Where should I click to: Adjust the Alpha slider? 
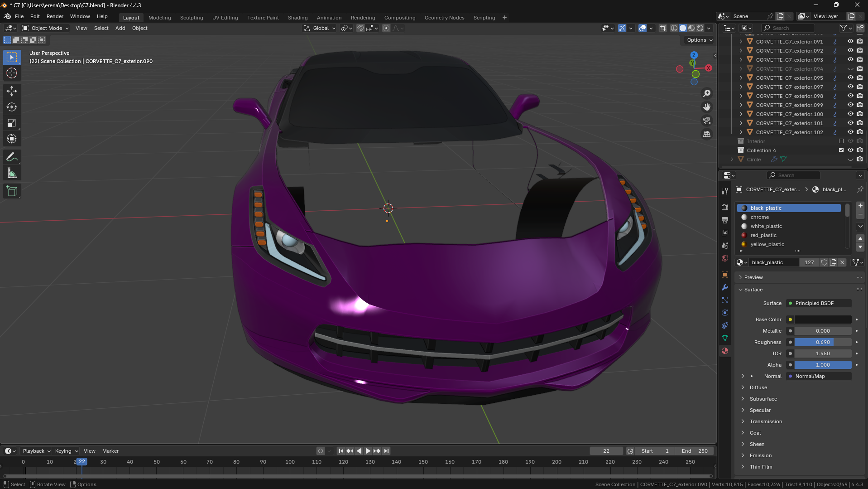823,365
